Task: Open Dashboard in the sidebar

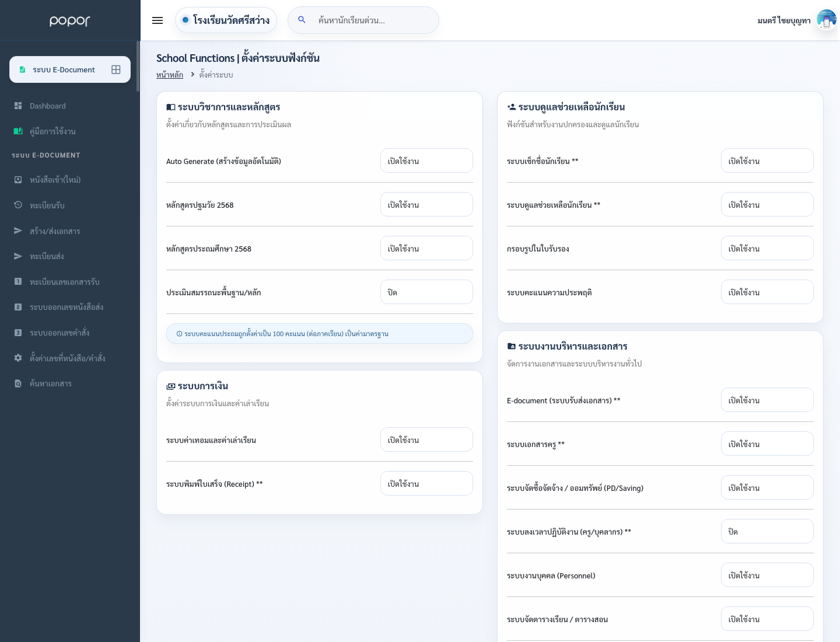Action: (70, 106)
